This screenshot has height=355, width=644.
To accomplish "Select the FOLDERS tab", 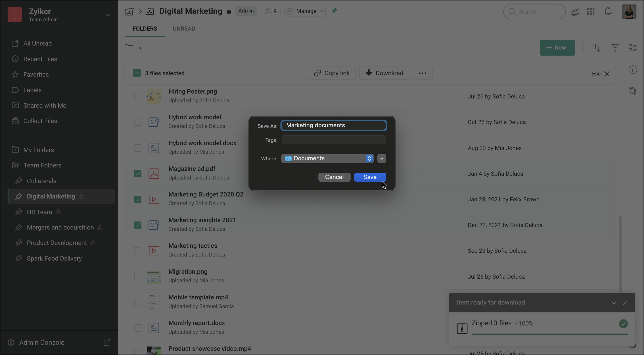I will [145, 29].
